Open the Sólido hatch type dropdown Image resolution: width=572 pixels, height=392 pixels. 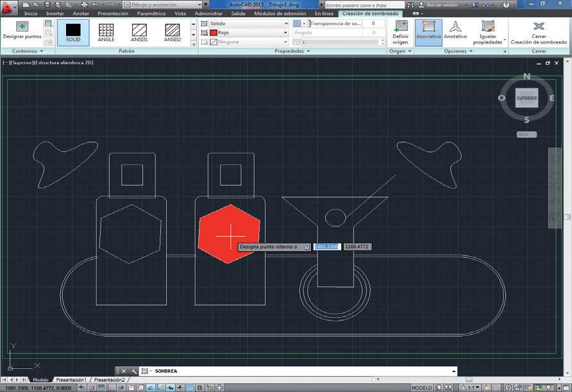pos(249,23)
